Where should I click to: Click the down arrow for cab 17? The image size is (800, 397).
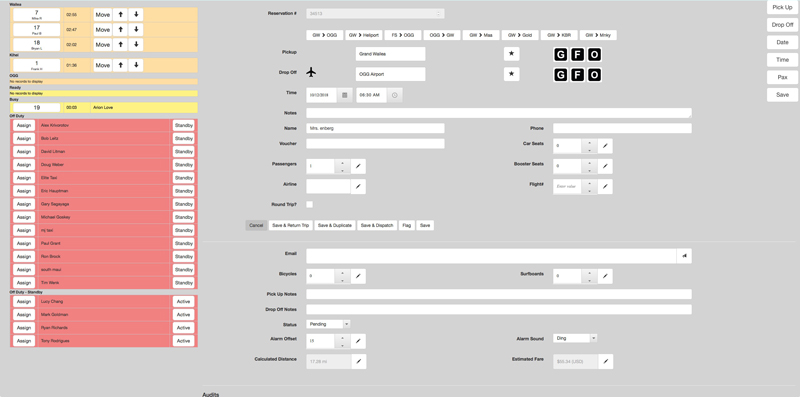(136, 30)
